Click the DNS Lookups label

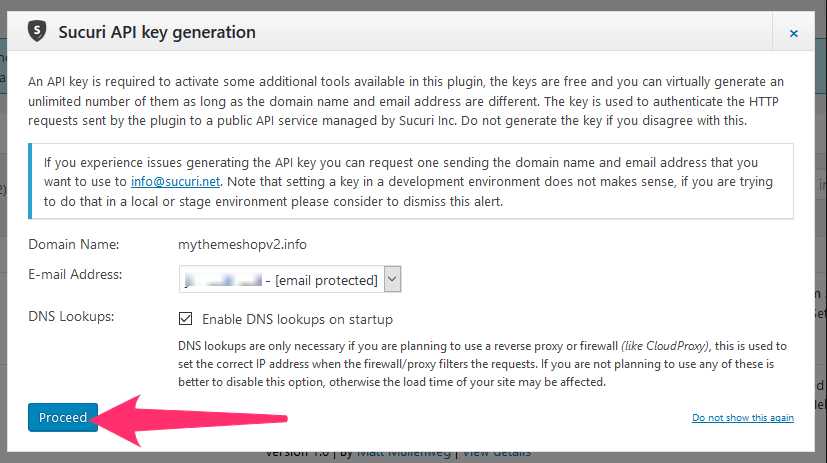(x=71, y=316)
